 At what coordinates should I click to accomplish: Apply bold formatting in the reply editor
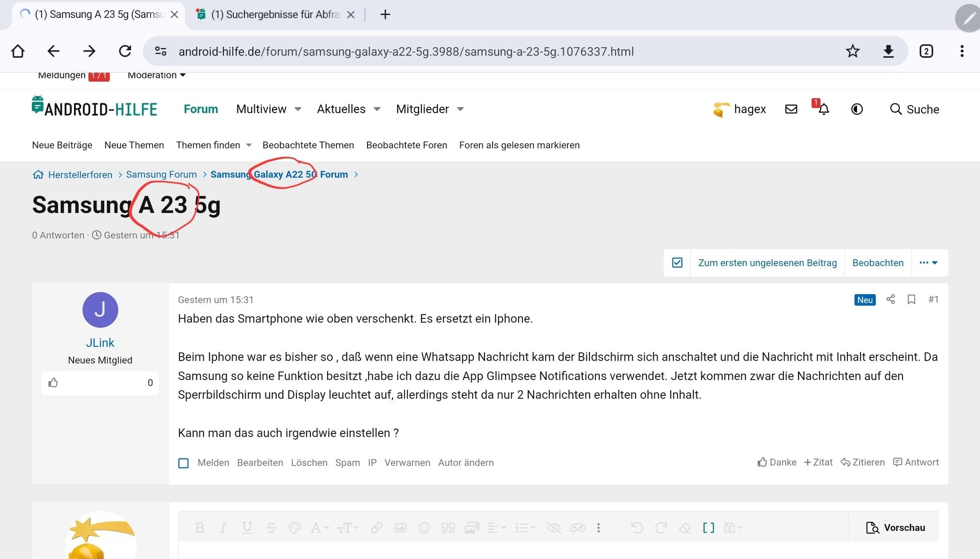point(200,528)
